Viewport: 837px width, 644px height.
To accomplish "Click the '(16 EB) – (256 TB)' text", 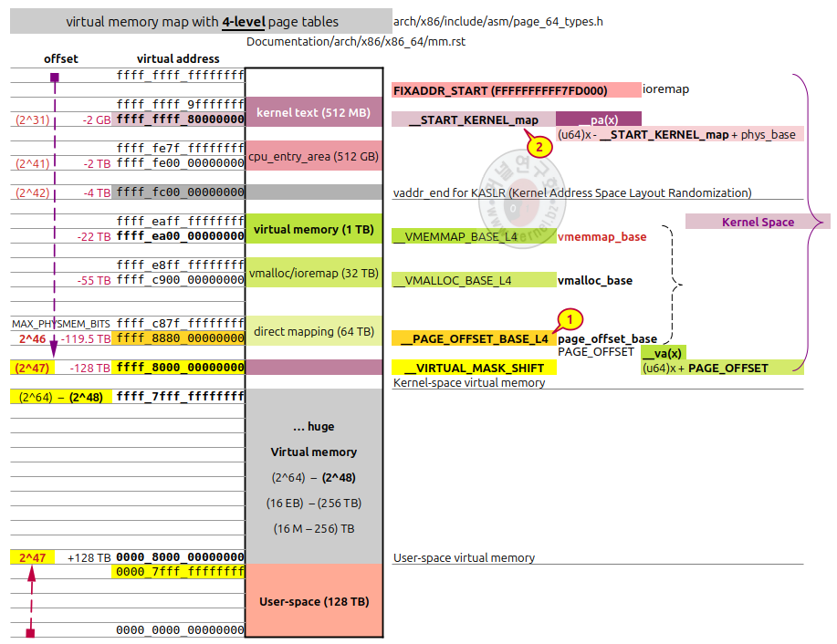I will (314, 504).
